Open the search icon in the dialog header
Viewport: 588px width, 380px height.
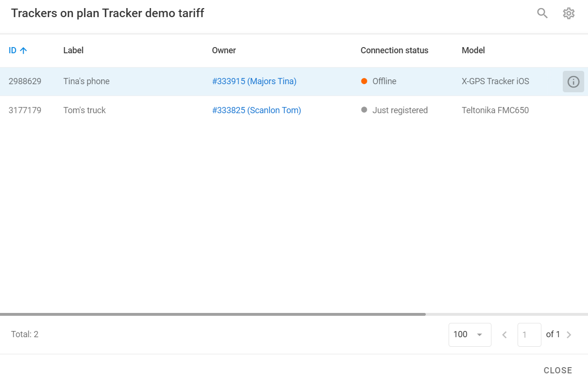[542, 13]
